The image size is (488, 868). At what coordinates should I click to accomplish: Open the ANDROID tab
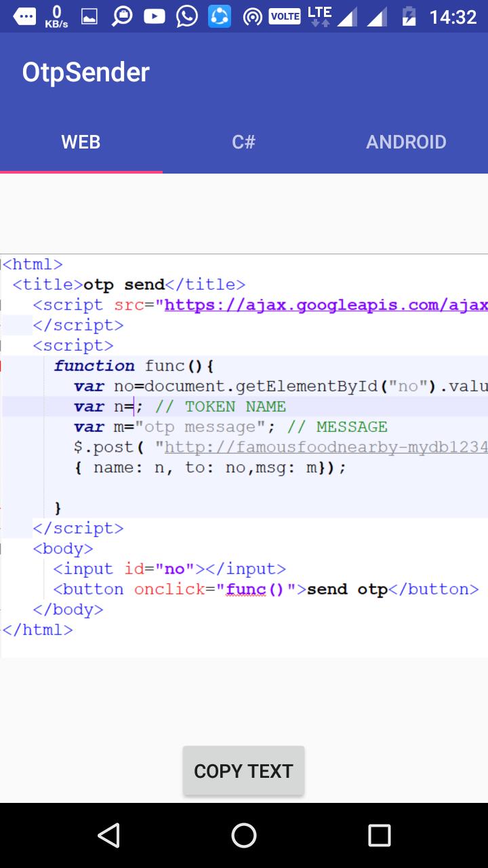coord(406,142)
